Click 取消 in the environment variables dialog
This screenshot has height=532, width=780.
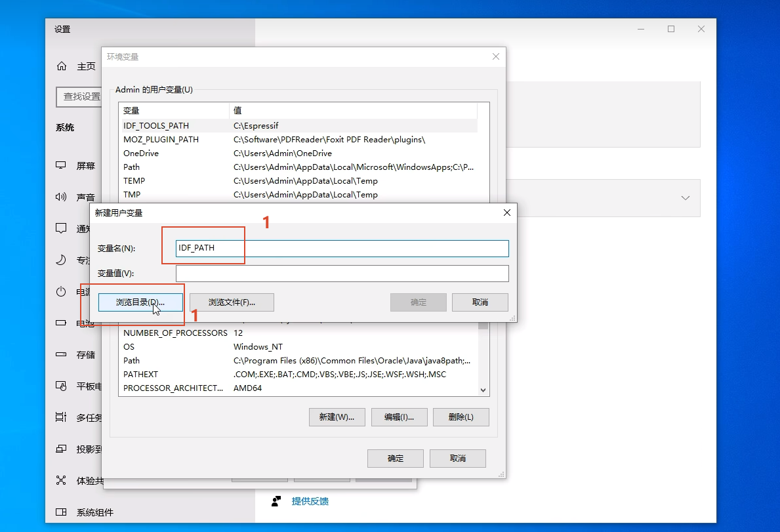(x=458, y=459)
